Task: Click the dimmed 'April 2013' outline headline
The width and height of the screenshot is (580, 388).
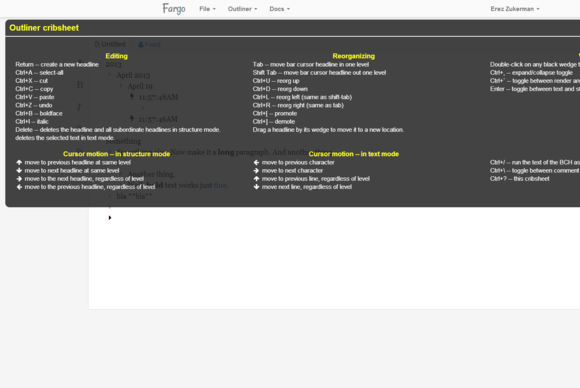Action: click(x=133, y=75)
